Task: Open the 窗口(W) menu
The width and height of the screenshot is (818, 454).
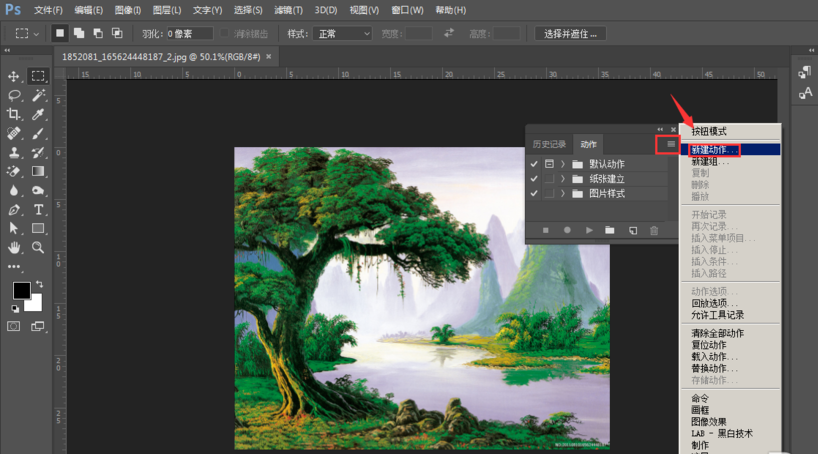Action: click(x=407, y=10)
